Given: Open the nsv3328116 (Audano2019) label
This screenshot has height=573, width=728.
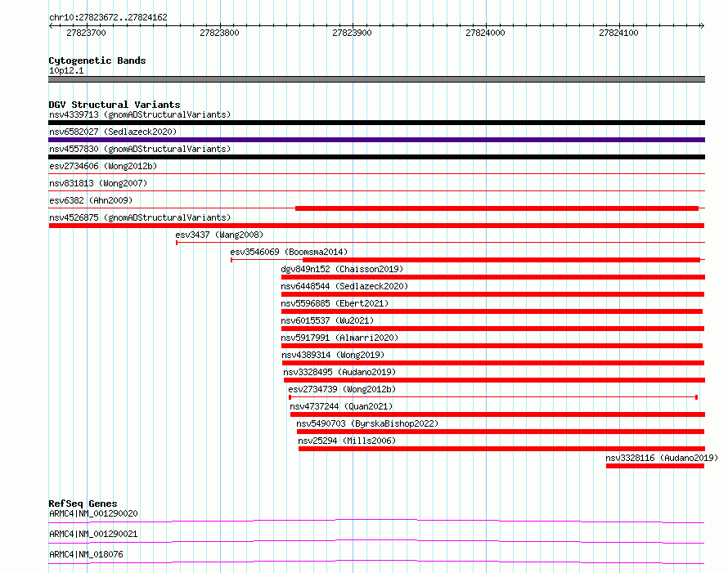Looking at the screenshot, I should [662, 458].
